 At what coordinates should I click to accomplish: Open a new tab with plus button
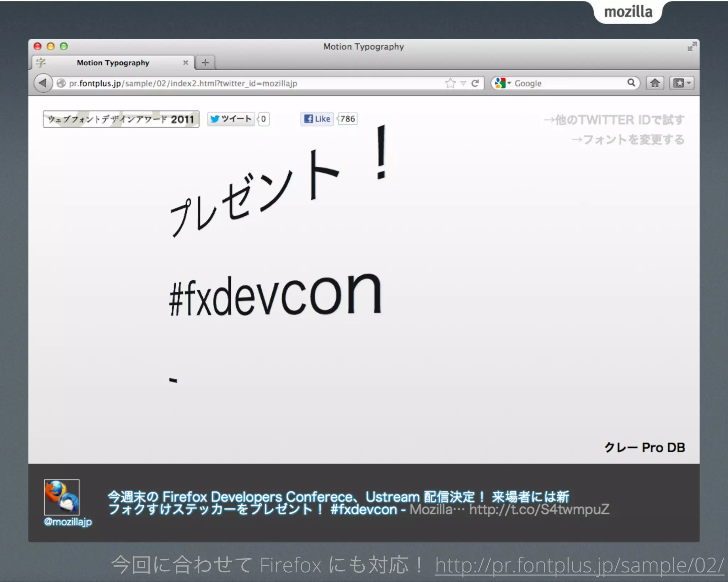click(205, 63)
